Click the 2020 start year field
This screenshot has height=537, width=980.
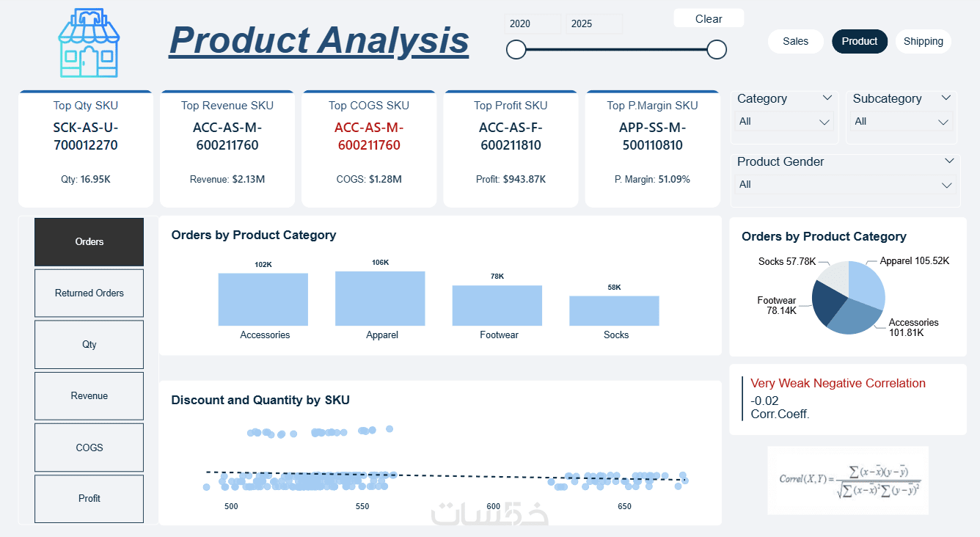(533, 23)
